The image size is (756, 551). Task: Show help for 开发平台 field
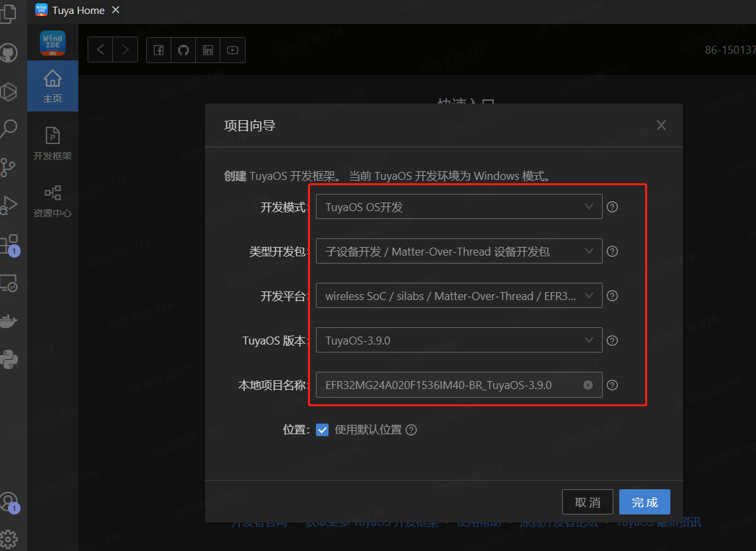pyautogui.click(x=613, y=296)
